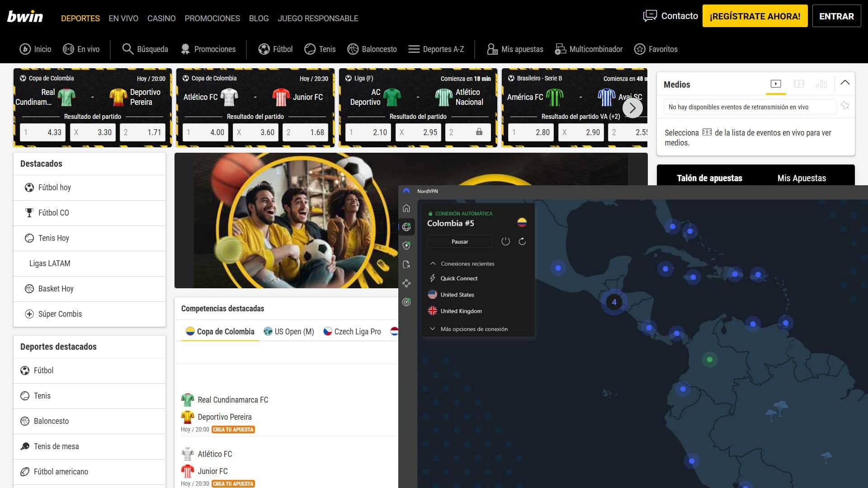Collapse the Medios panel with the chevron
The image size is (868, 488).
[845, 82]
